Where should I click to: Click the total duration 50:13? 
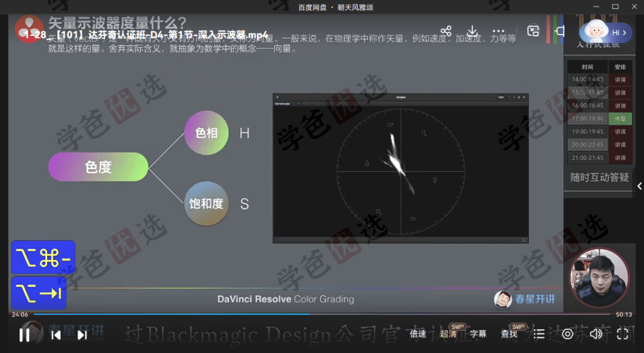623,315
